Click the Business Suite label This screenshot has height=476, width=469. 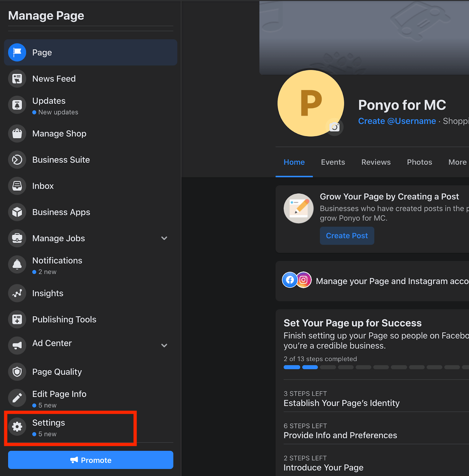(61, 160)
